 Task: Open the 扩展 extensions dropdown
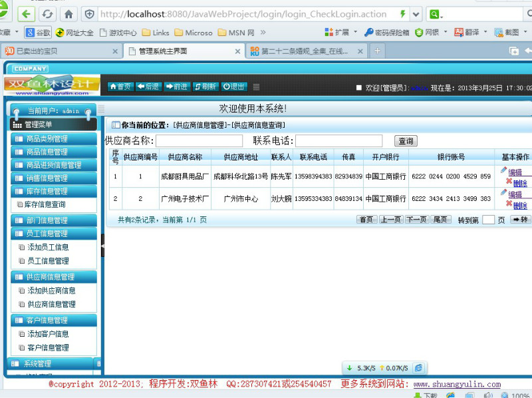(341, 32)
